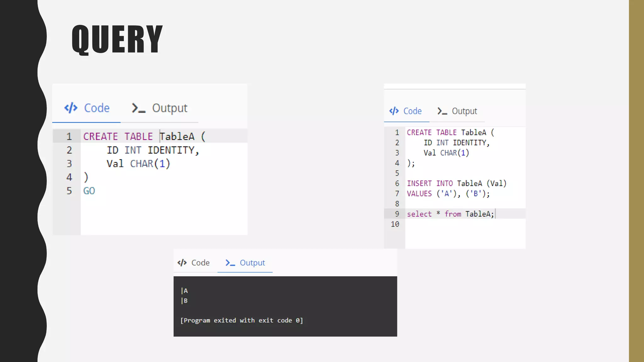Click the VALUES ('A'), ('B') line

448,194
